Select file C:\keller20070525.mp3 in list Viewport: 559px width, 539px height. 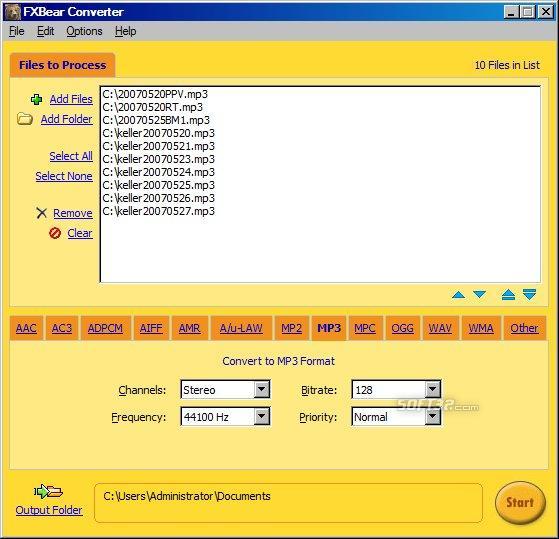159,185
